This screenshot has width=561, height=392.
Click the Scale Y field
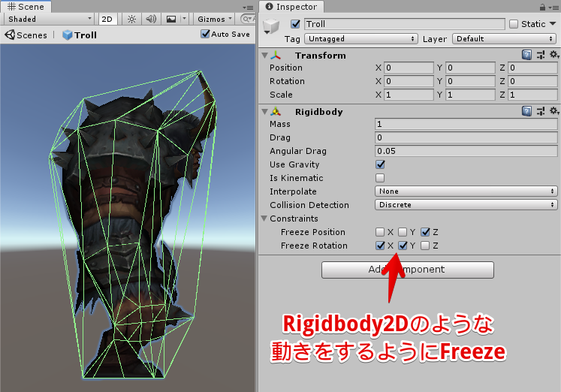coord(470,95)
